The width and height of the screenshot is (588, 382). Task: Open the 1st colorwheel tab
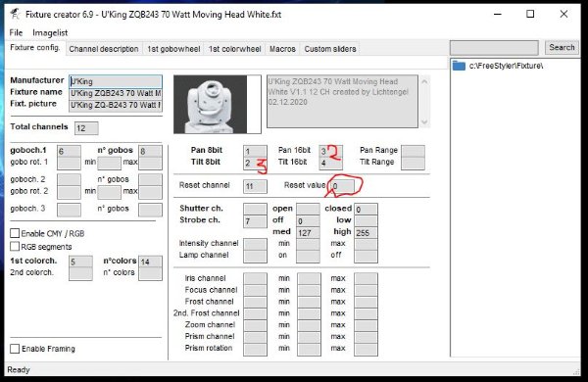[234, 49]
